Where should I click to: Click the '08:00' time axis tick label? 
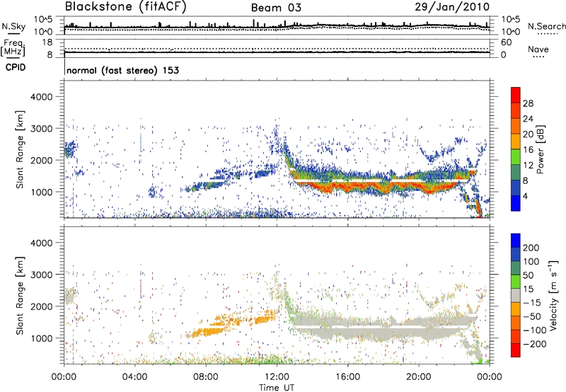point(206,377)
